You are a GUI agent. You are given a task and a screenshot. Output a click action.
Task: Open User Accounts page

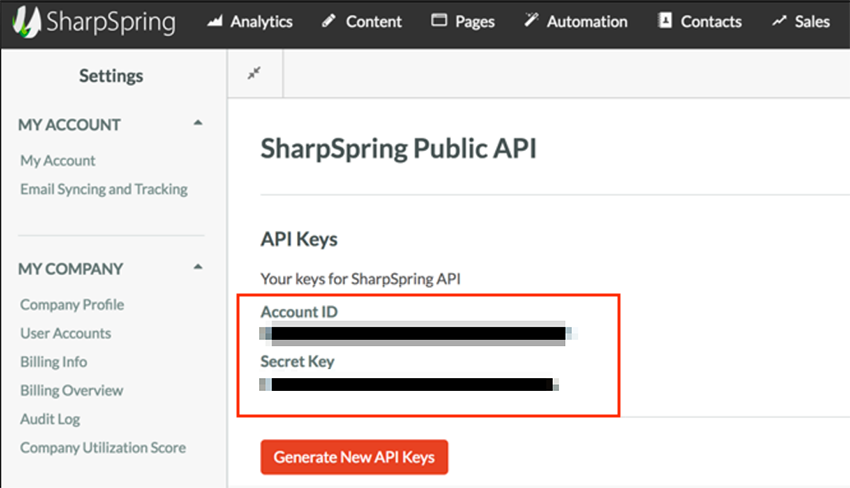coord(66,333)
